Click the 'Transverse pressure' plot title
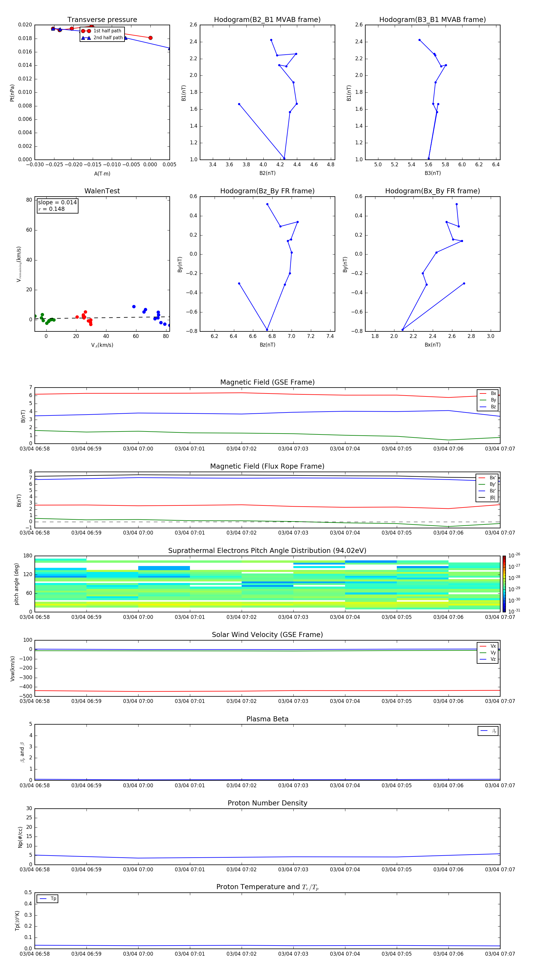Screen dimensions: 535x980 point(102,20)
